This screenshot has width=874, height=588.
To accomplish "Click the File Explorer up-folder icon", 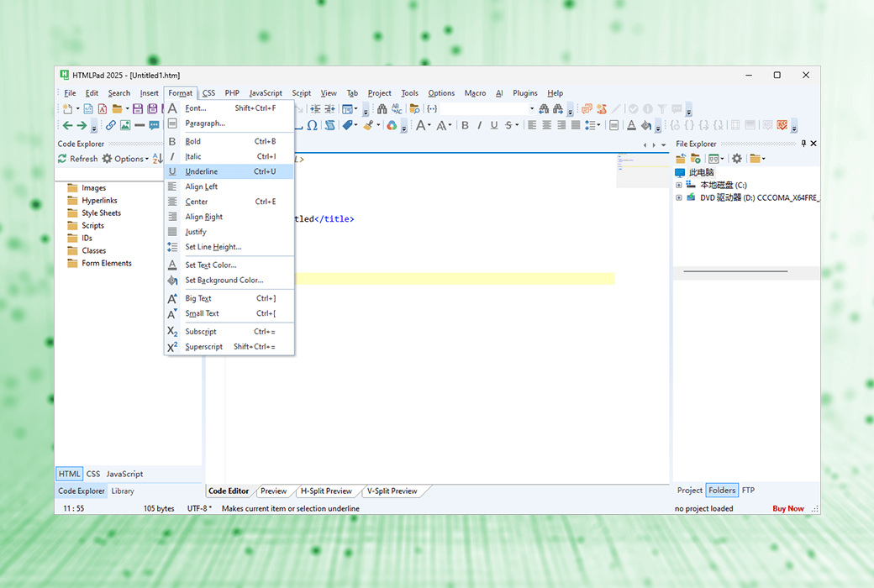I will click(681, 159).
